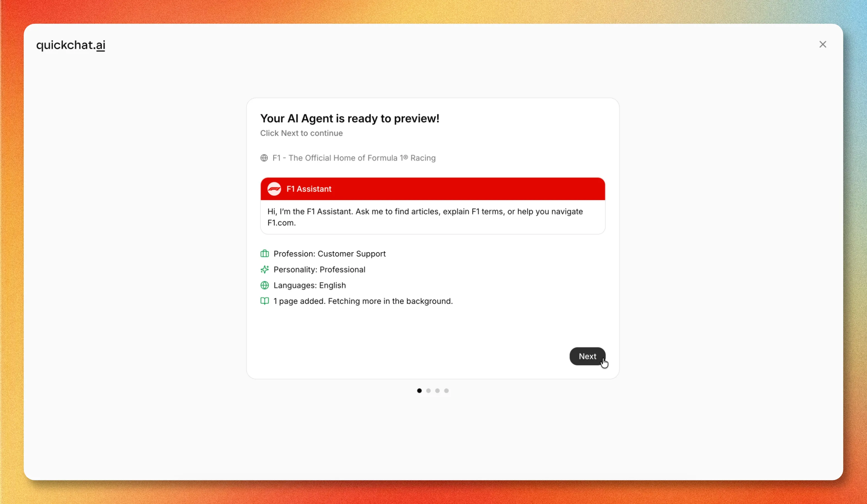Click the briefcase icon next to Profession
Image resolution: width=867 pixels, height=504 pixels.
pos(264,254)
